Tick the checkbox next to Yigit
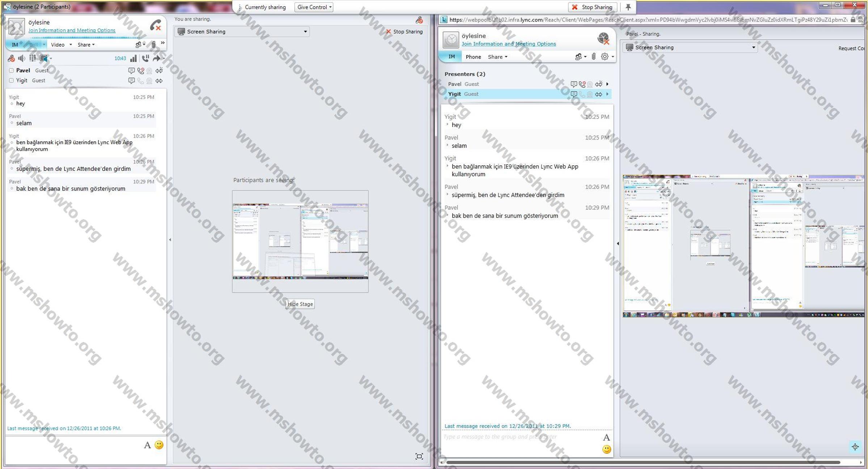This screenshot has width=868, height=469. (11, 81)
